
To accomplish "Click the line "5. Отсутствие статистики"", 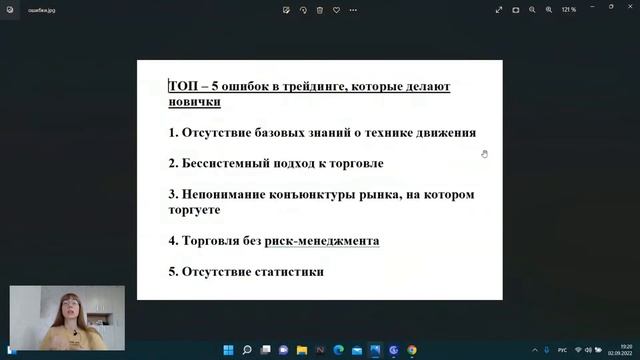I will click(246, 271).
